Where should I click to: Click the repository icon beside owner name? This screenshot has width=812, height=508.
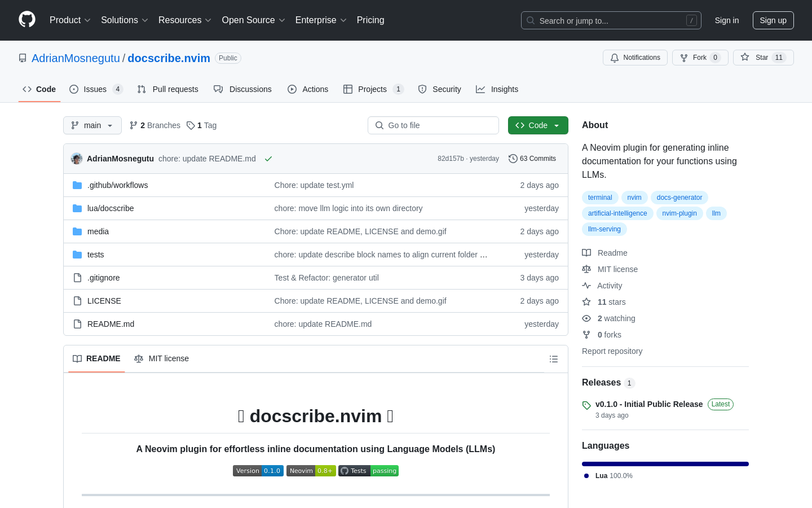pos(23,58)
